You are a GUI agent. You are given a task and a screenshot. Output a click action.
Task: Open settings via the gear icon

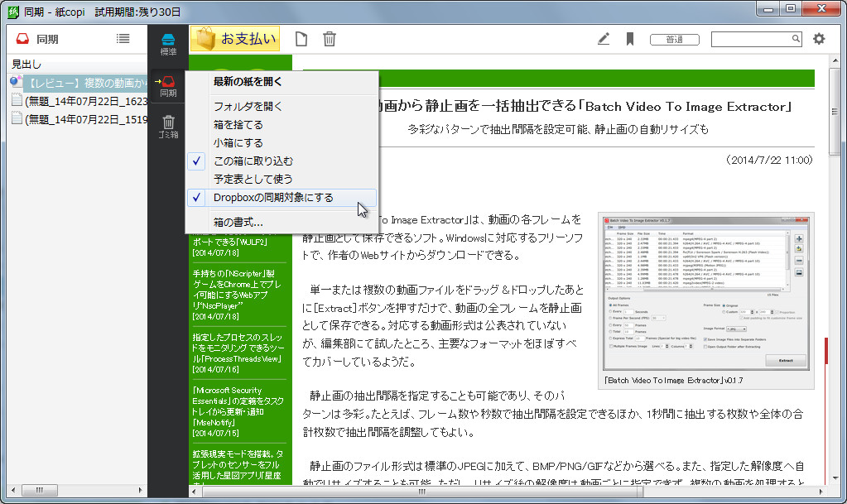(x=818, y=38)
